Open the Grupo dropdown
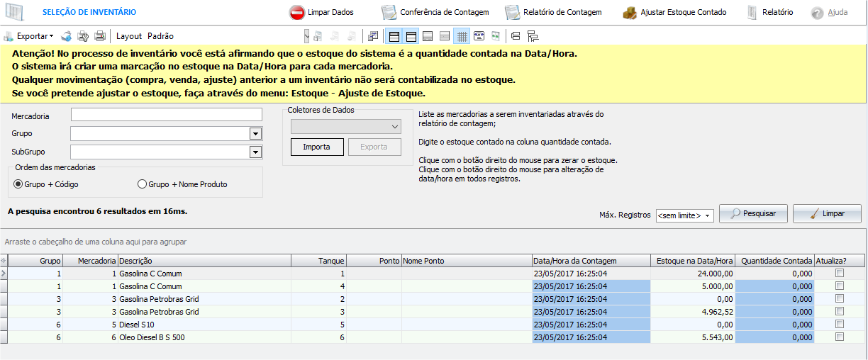Screen dimensions: 868x360 tap(255, 133)
